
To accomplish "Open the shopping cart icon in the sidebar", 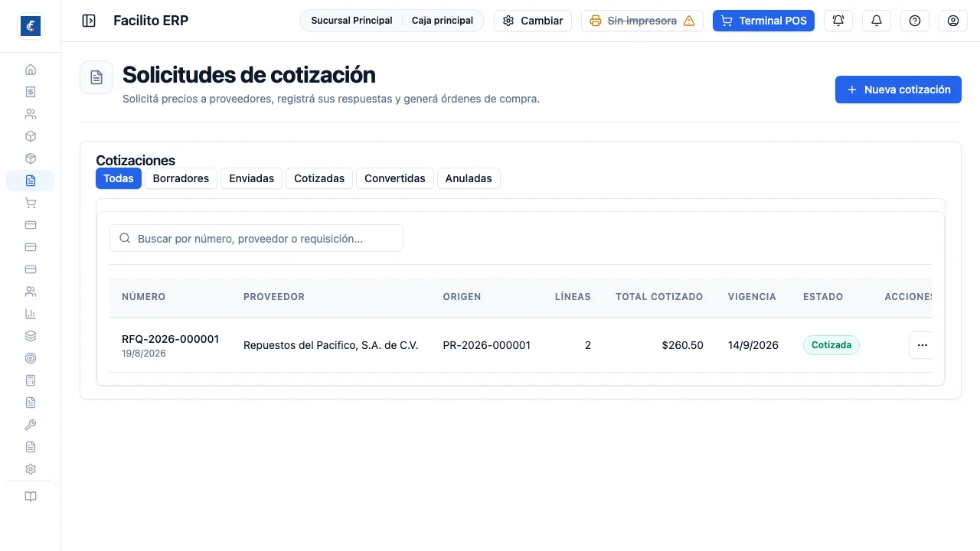I will (x=31, y=203).
